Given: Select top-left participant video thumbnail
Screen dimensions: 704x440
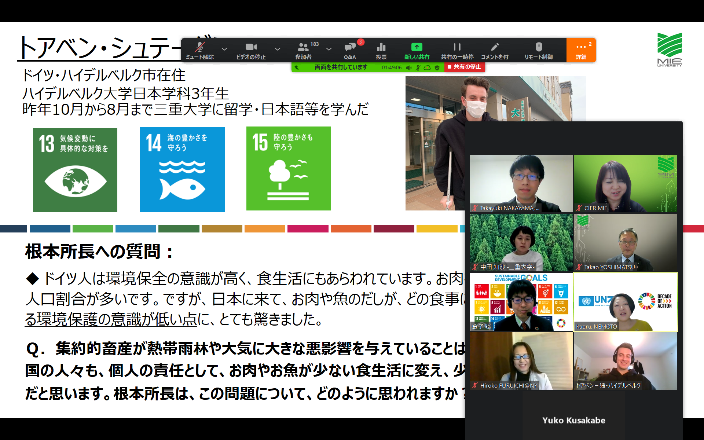Looking at the screenshot, I should (519, 183).
